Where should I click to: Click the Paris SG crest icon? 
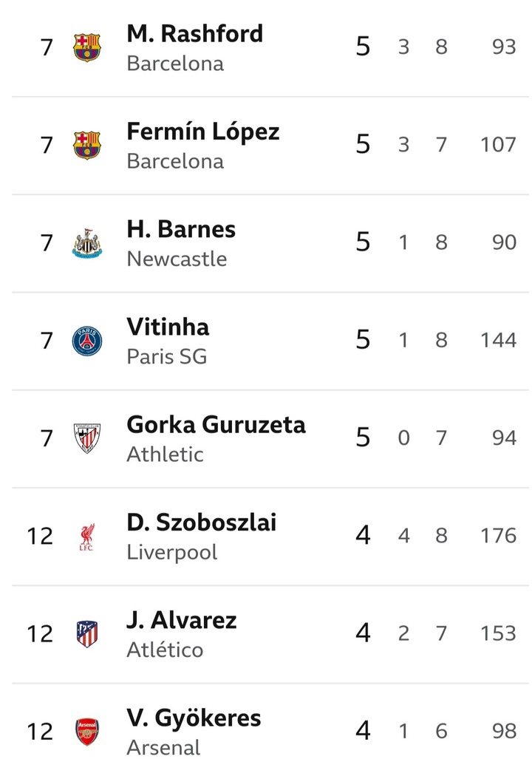coord(87,341)
